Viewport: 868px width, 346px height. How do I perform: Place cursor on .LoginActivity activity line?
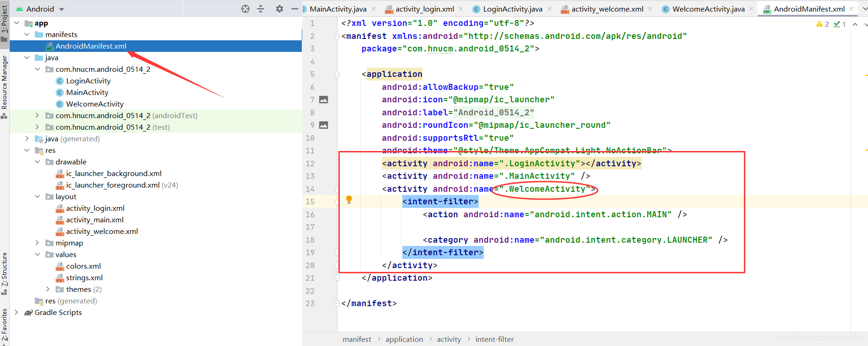coord(512,164)
